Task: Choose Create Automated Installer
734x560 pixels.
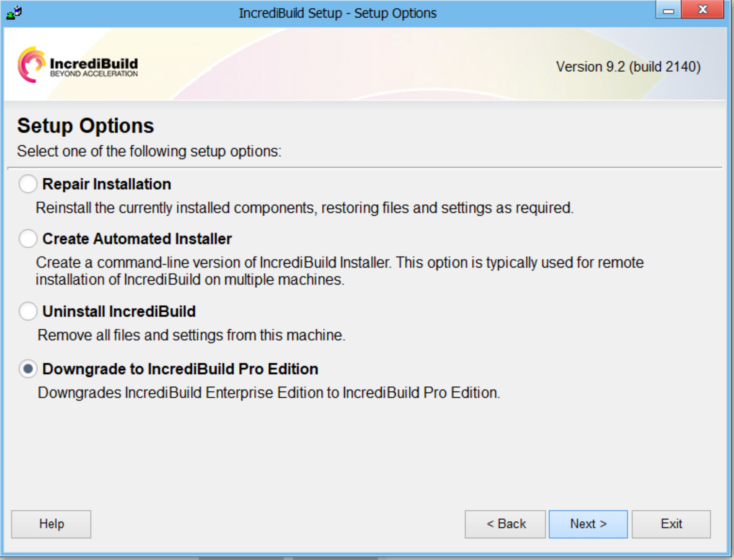Action: coord(28,238)
